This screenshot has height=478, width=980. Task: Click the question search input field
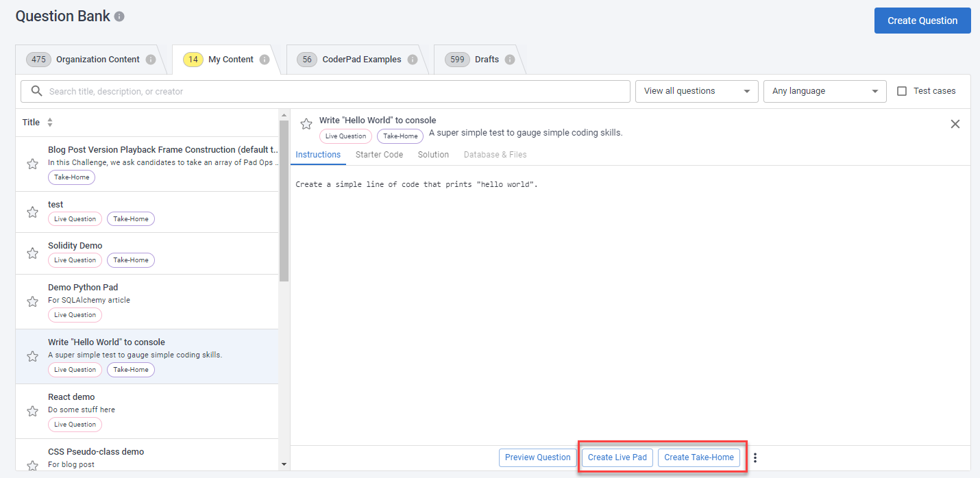click(x=336, y=91)
